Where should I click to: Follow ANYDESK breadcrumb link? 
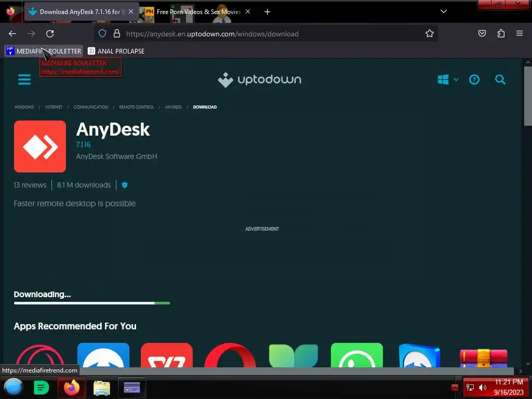pos(174,107)
